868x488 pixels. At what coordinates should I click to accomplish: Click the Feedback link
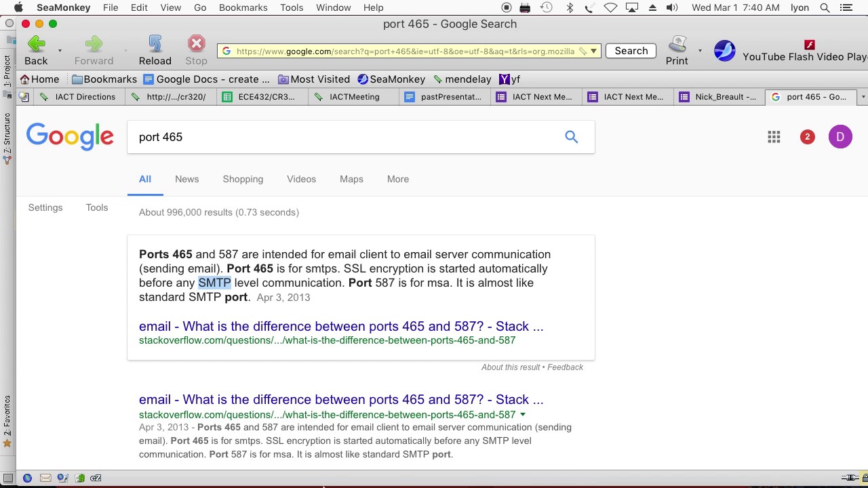pos(565,367)
